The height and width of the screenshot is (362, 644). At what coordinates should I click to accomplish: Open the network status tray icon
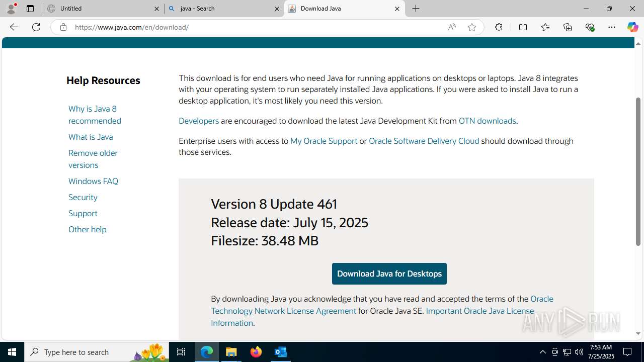(567, 352)
